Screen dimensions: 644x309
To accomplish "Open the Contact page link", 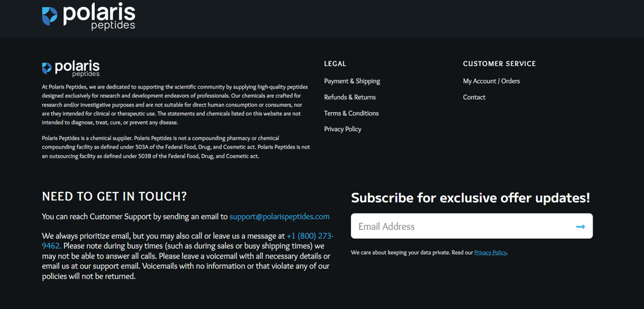I will pyautogui.click(x=474, y=97).
